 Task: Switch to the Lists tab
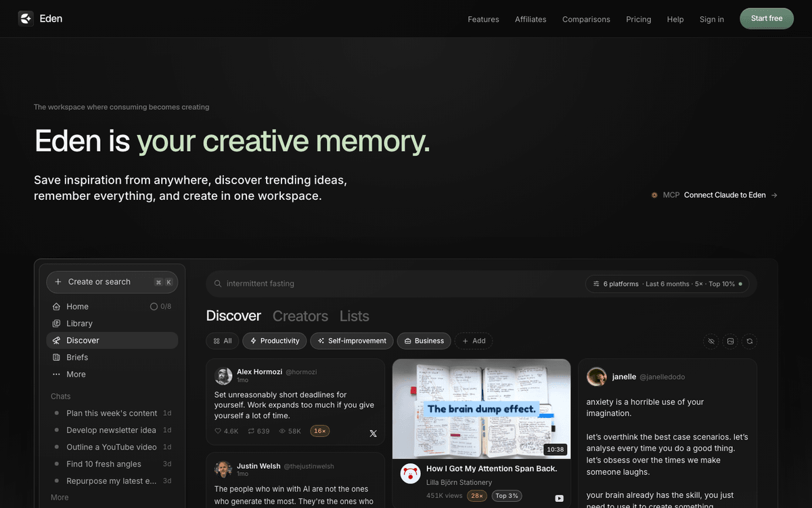[x=355, y=316]
